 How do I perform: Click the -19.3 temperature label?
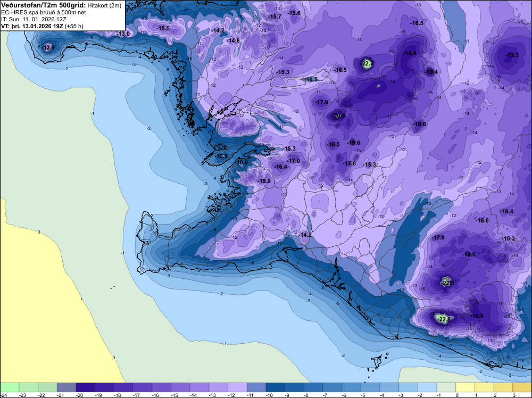click(512, 55)
